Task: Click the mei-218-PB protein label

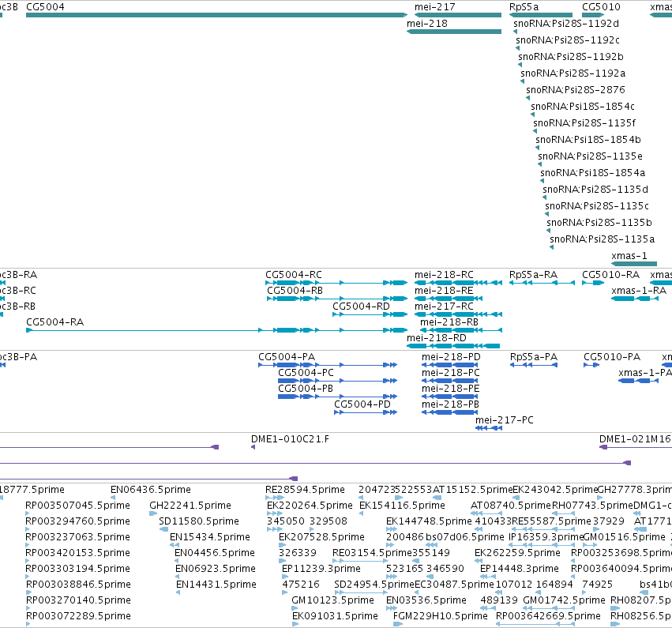Action: click(x=450, y=404)
